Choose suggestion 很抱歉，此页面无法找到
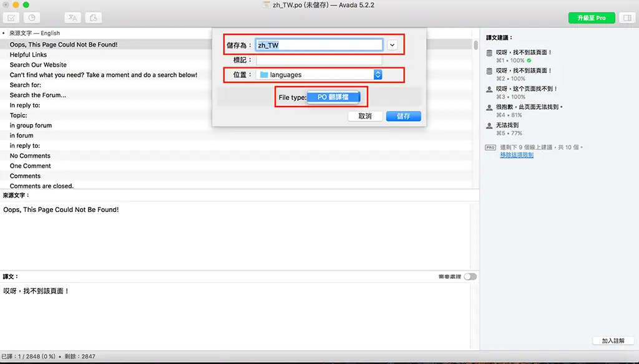 pos(529,107)
